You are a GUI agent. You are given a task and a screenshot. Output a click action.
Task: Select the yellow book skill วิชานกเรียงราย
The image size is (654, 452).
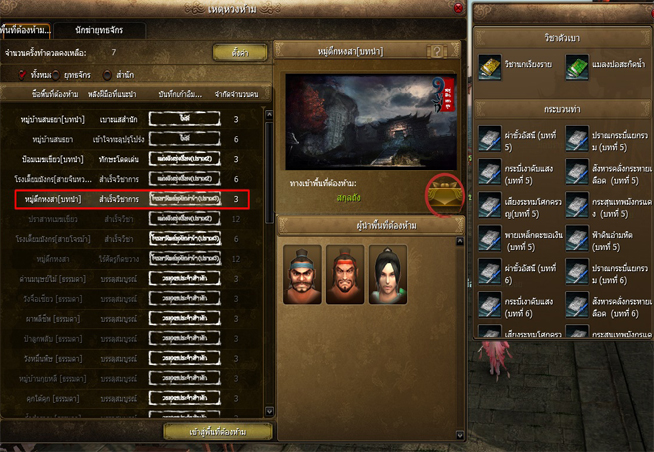coord(490,67)
